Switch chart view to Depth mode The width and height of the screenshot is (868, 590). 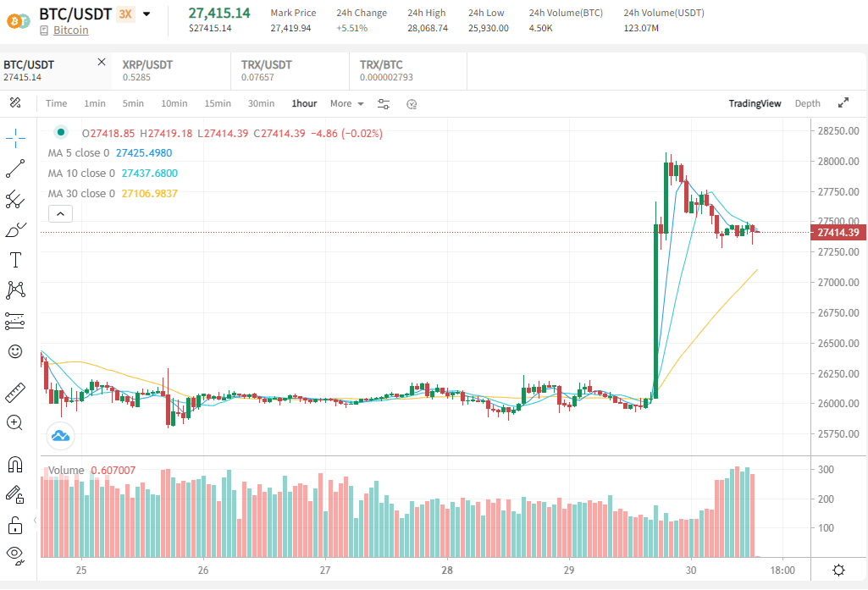click(x=806, y=103)
